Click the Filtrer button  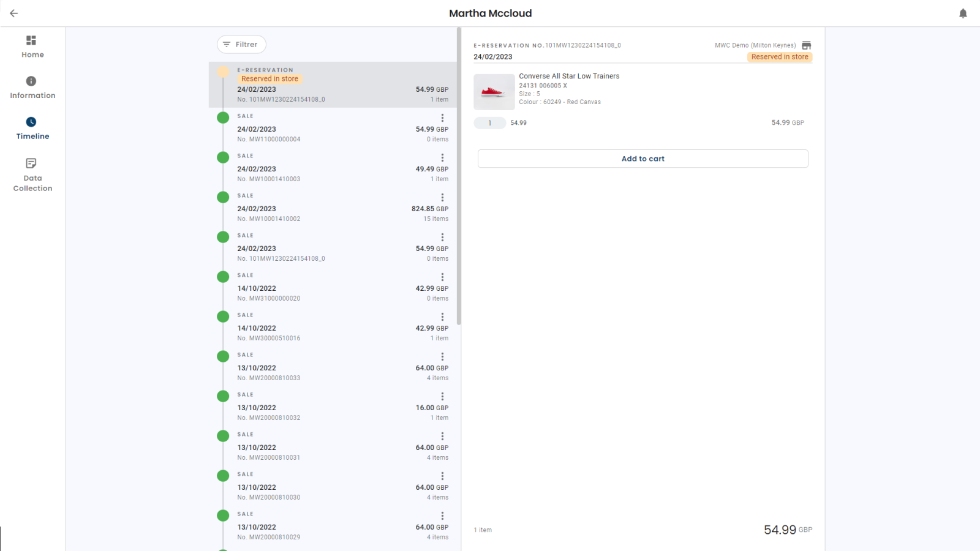pyautogui.click(x=241, y=44)
